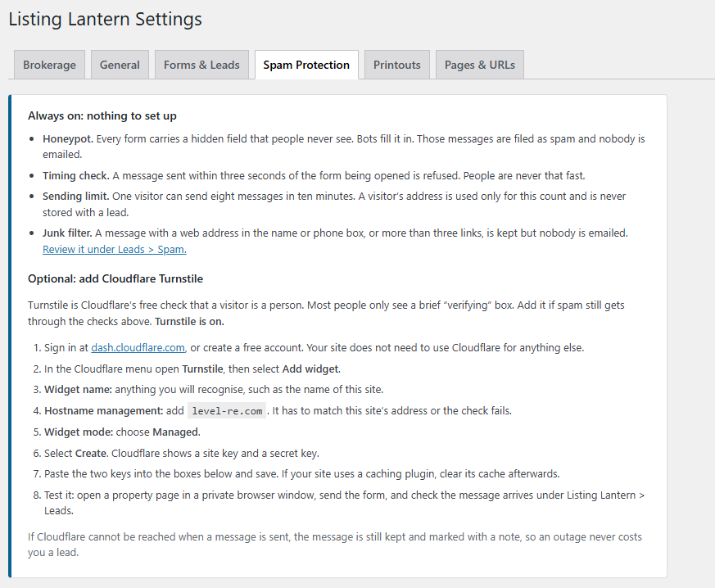Open the Forms & Leads tab
This screenshot has width=715, height=588.
201,65
